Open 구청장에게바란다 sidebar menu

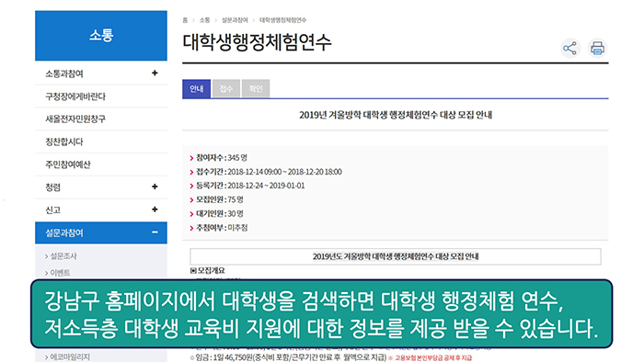pos(101,96)
